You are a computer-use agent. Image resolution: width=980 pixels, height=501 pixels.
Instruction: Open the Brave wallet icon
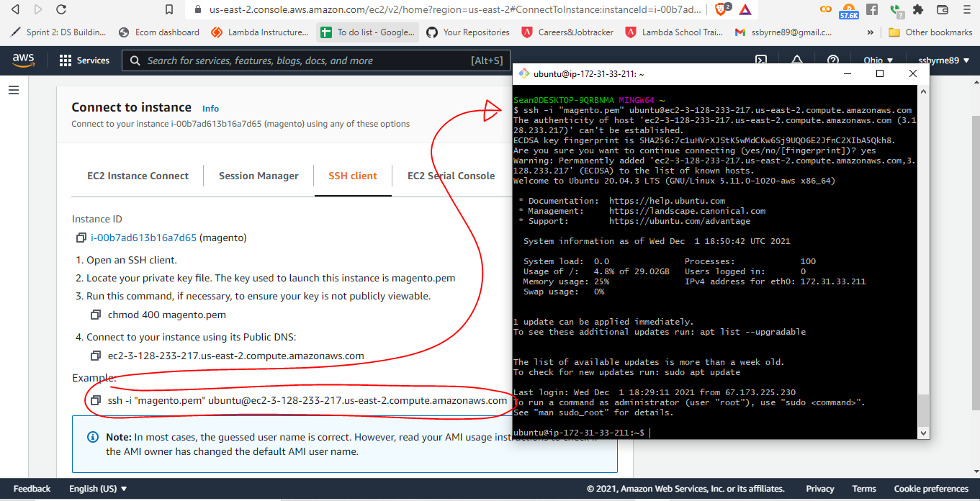click(943, 9)
